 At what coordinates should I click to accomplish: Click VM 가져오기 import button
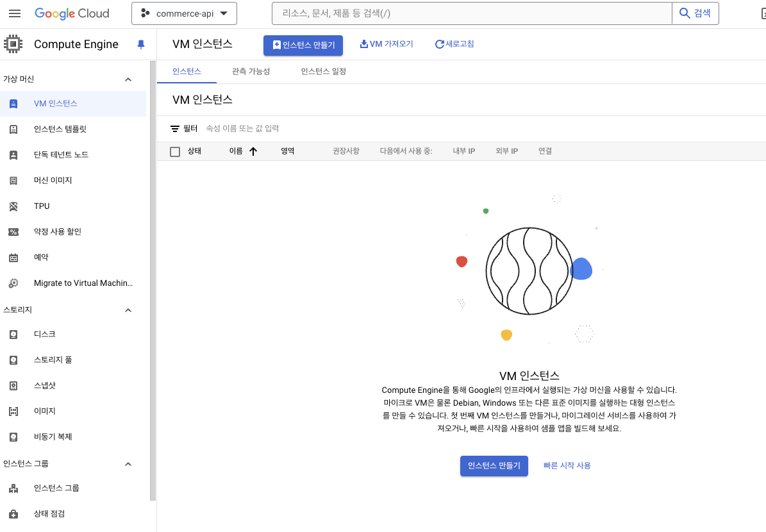(x=387, y=44)
